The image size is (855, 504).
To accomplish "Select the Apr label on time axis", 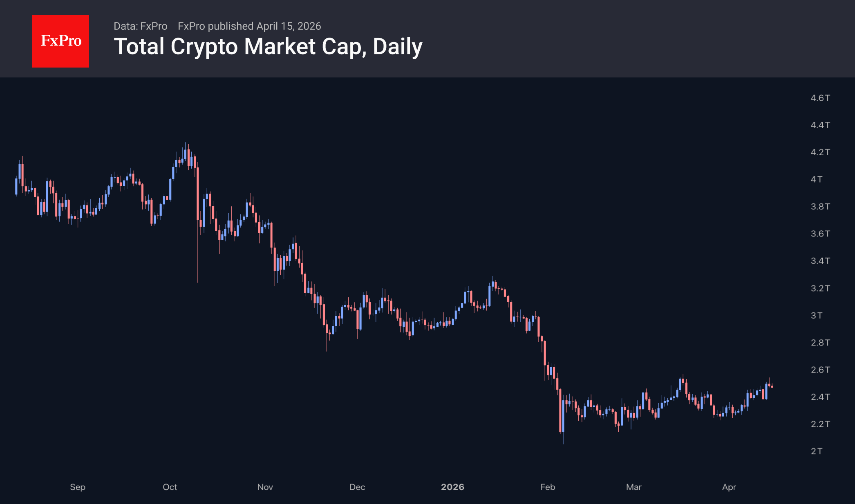I will coord(729,487).
